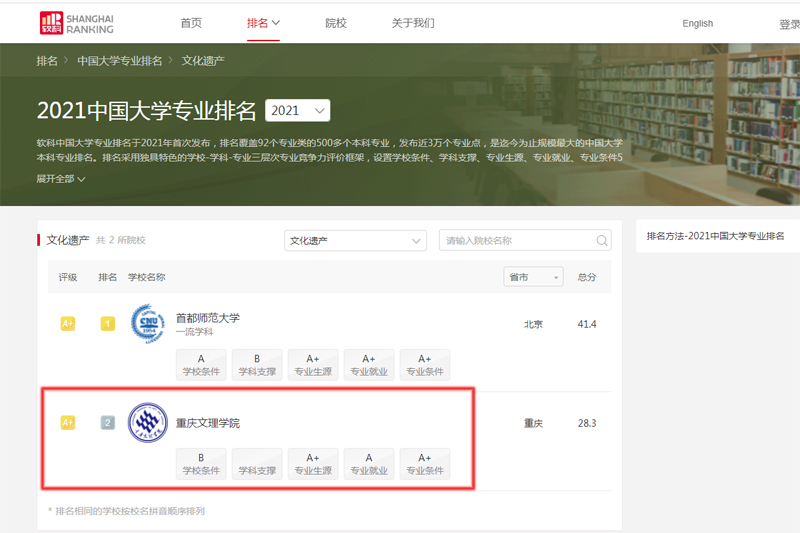The height and width of the screenshot is (533, 800).
Task: Click the search magnifier icon
Action: (602, 241)
